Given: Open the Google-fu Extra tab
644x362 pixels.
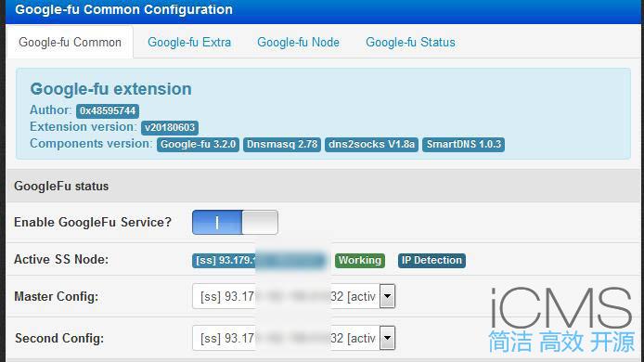Looking at the screenshot, I should point(189,43).
